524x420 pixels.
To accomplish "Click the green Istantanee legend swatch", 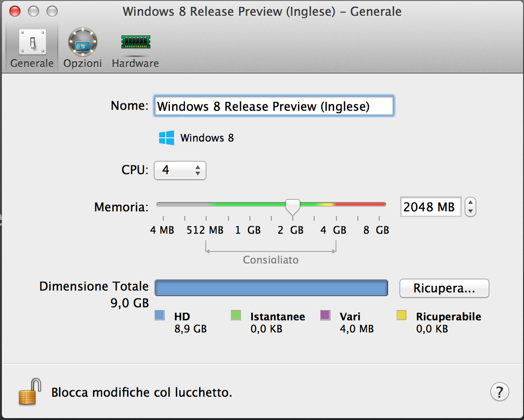I will pyautogui.click(x=236, y=316).
